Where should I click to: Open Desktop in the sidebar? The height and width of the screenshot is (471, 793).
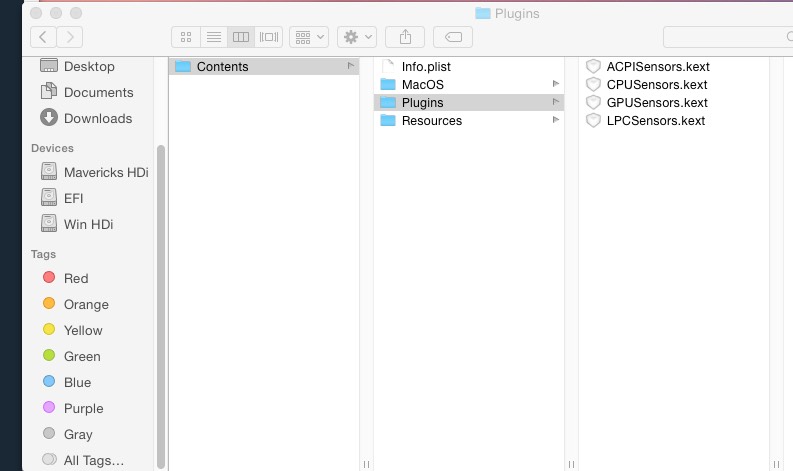(x=89, y=66)
